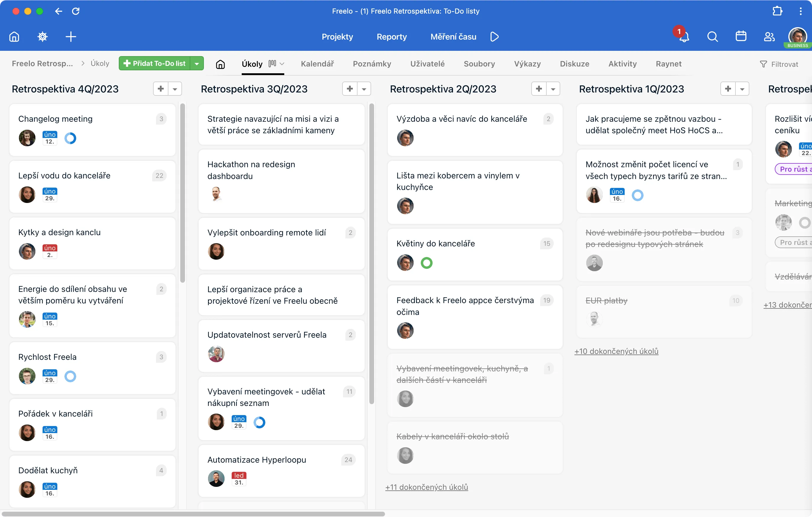Add task to Retrospektiva 2Q/2023 list
The image size is (812, 517).
point(539,89)
